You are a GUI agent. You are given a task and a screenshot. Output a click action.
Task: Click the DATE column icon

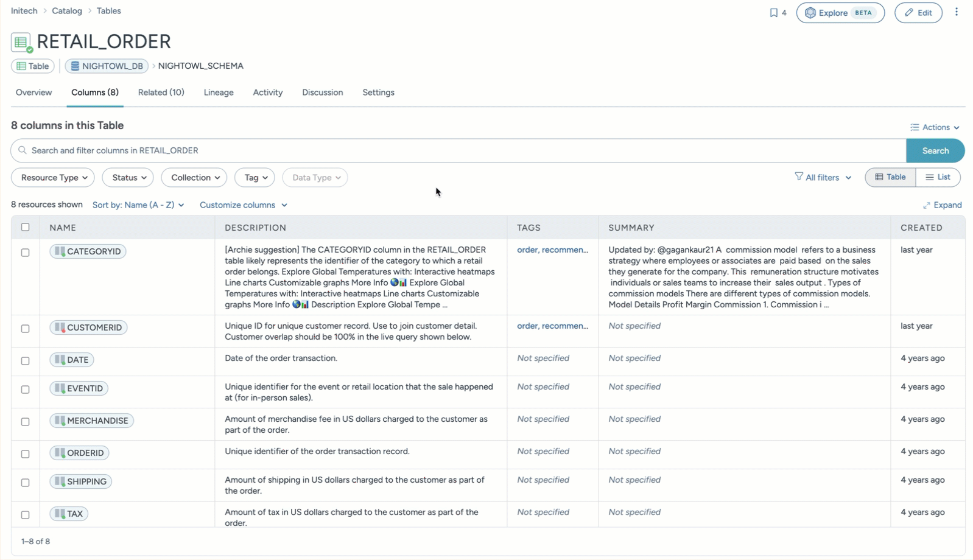click(x=60, y=359)
